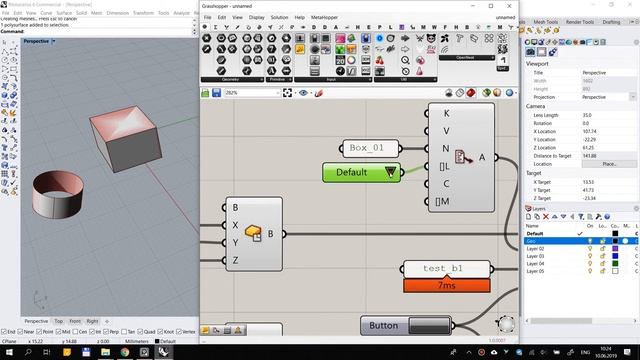This screenshot has height=360, width=640.
Task: Select the black arrow icon in Util panel
Action: pos(405,38)
